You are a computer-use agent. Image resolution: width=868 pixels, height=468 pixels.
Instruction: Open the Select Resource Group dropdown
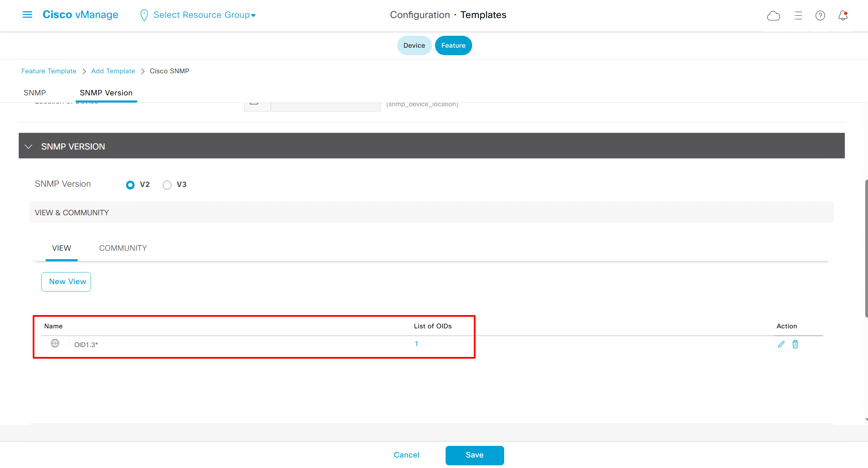(x=204, y=15)
